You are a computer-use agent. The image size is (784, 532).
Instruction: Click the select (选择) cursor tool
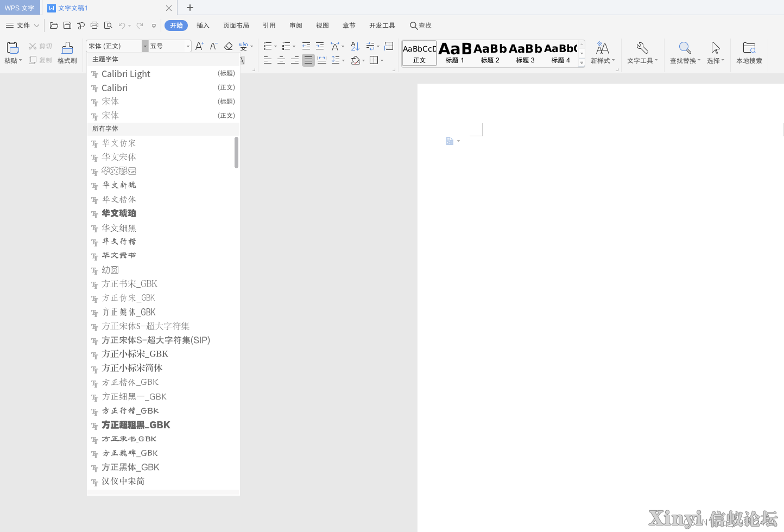coord(716,53)
